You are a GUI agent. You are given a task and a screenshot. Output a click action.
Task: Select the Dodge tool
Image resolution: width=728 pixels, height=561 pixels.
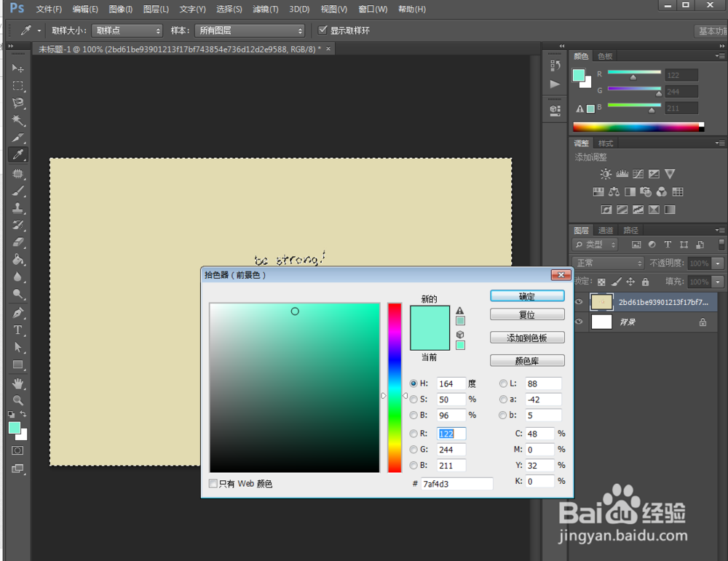pyautogui.click(x=17, y=294)
